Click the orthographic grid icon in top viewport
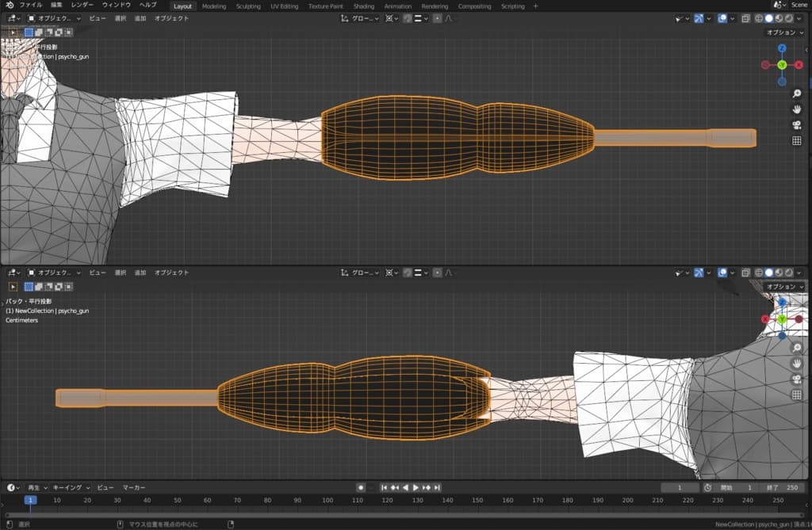The width and height of the screenshot is (812, 530). pyautogui.click(x=796, y=141)
